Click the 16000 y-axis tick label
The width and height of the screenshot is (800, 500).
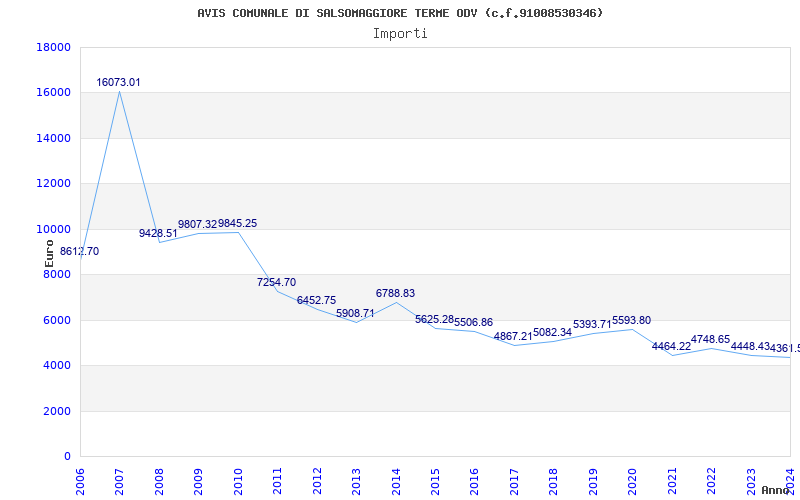click(54, 93)
